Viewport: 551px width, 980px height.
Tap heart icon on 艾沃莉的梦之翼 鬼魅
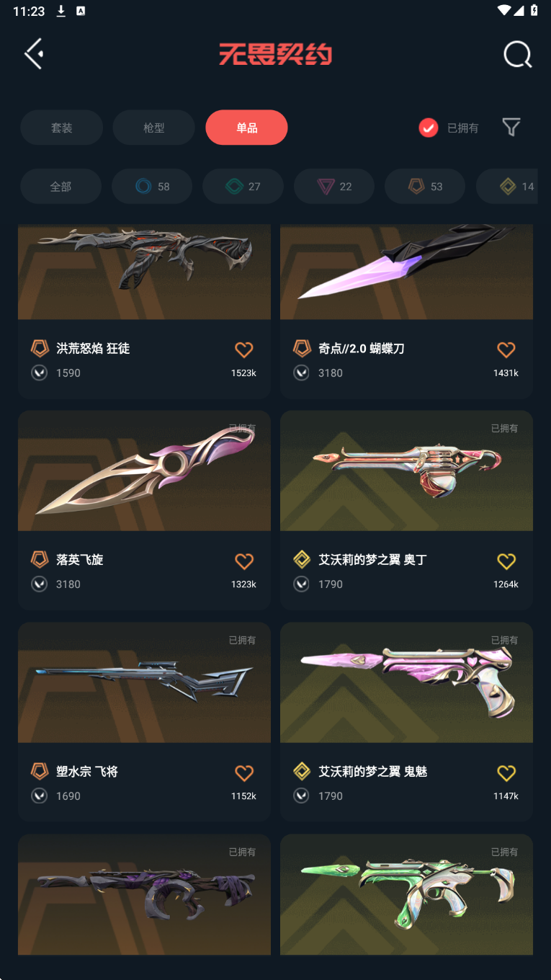(x=506, y=772)
